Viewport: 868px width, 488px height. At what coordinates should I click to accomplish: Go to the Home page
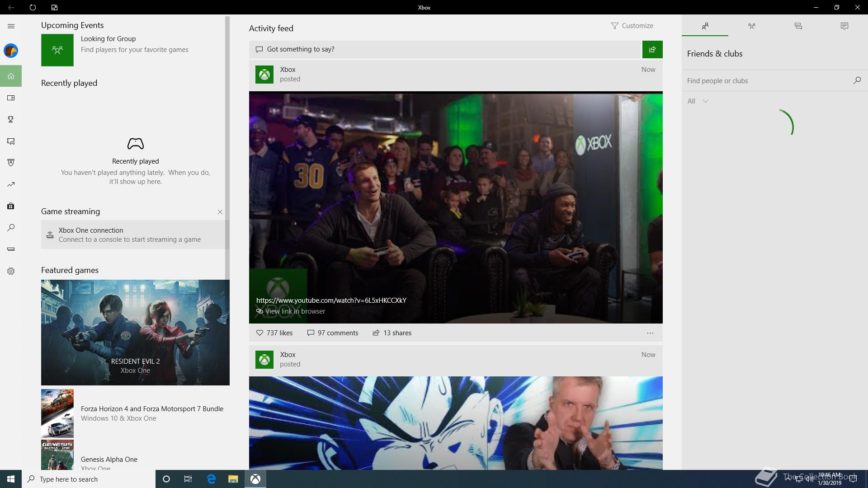[11, 76]
